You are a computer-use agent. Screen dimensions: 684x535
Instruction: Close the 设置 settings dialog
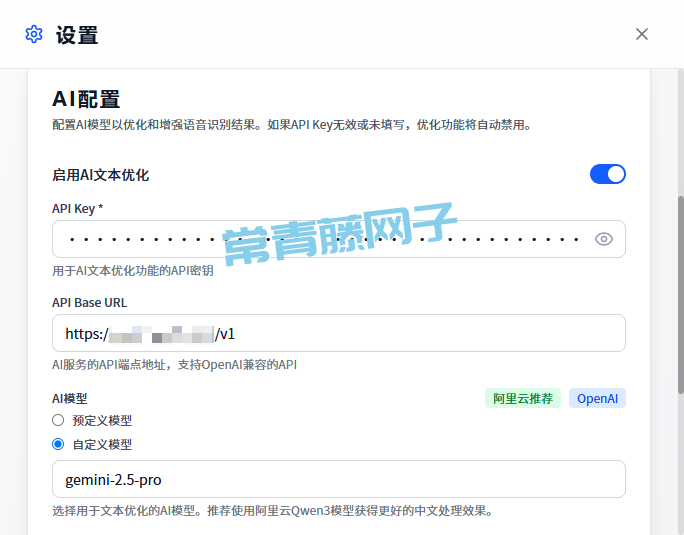642,34
